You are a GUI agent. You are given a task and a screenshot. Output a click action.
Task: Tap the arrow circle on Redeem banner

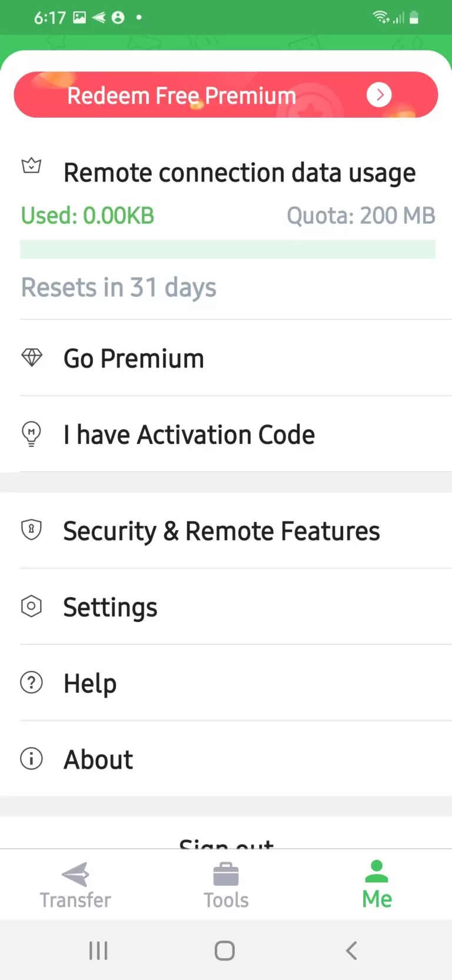pos(379,95)
